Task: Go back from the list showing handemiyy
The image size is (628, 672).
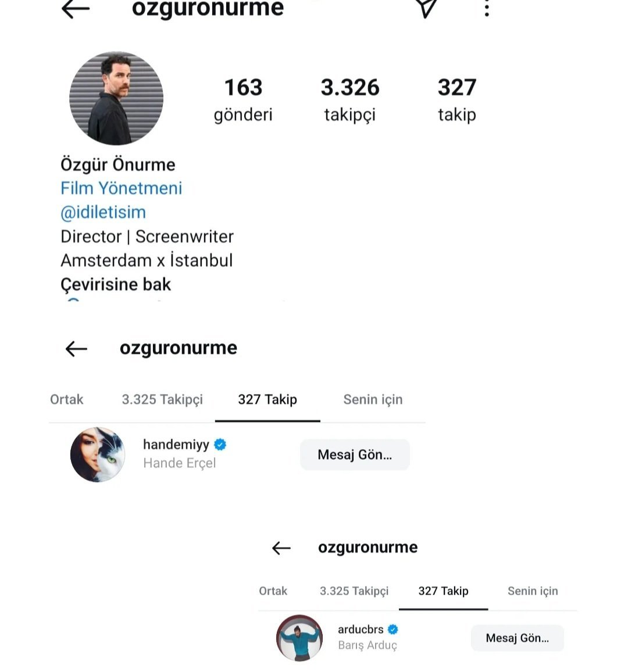Action: coord(76,348)
